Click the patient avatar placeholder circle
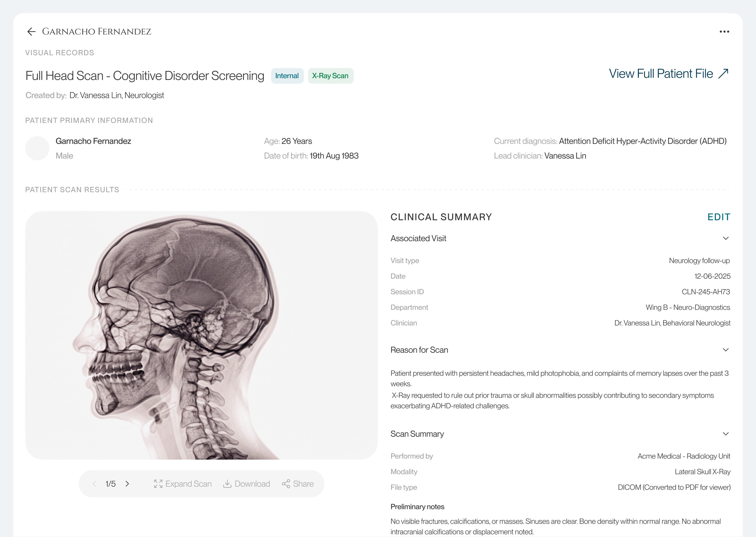Viewport: 756px width, 537px height. point(38,148)
